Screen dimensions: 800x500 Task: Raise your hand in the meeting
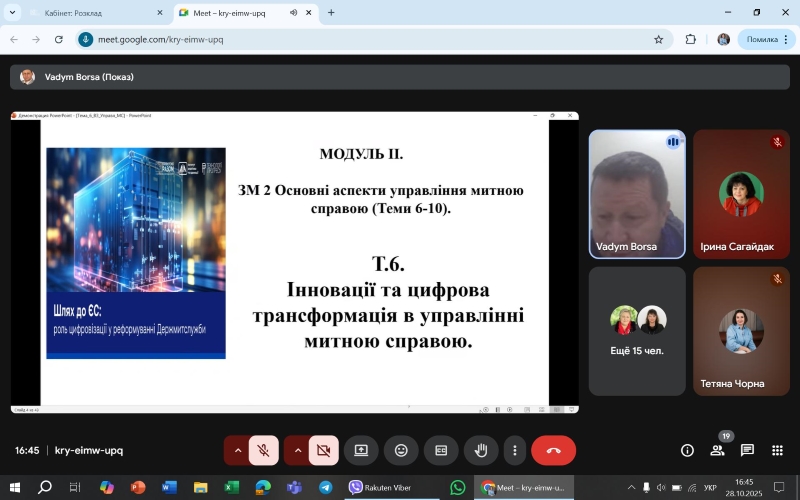pos(480,451)
